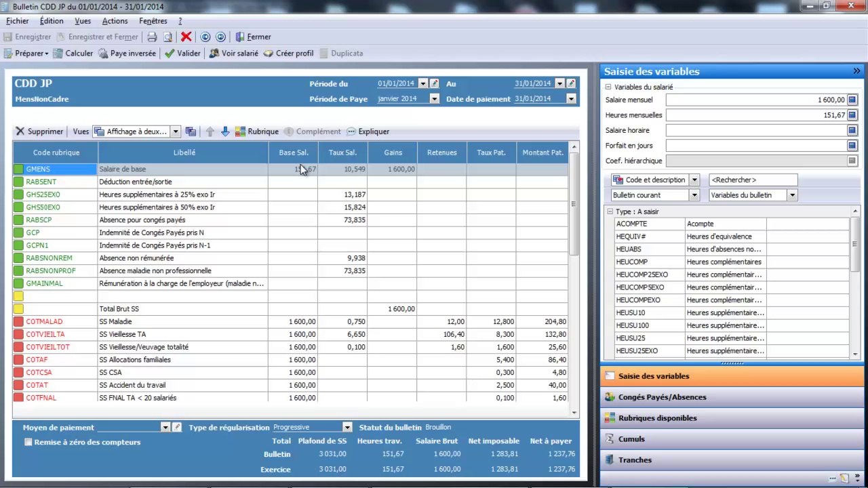Select the HEUSU25 variable row
This screenshot has height=488, width=868.
click(731, 338)
